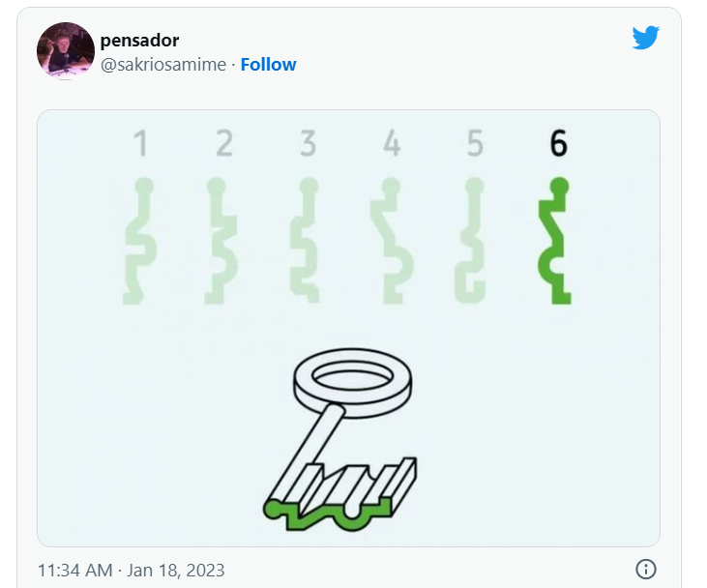Click the @sakriosamime handle
The width and height of the screenshot is (707, 588).
pyautogui.click(x=163, y=65)
